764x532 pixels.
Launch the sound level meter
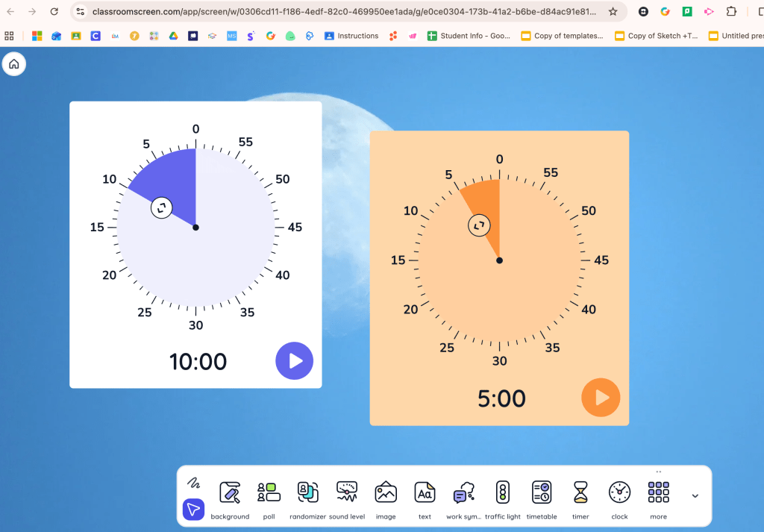pos(347,493)
